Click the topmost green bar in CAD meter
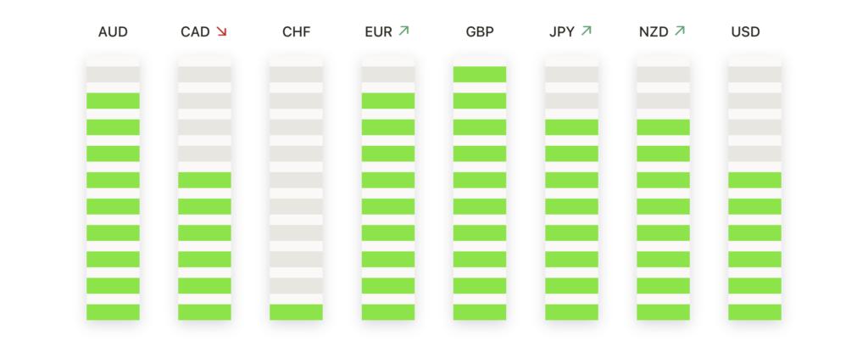 [x=204, y=180]
